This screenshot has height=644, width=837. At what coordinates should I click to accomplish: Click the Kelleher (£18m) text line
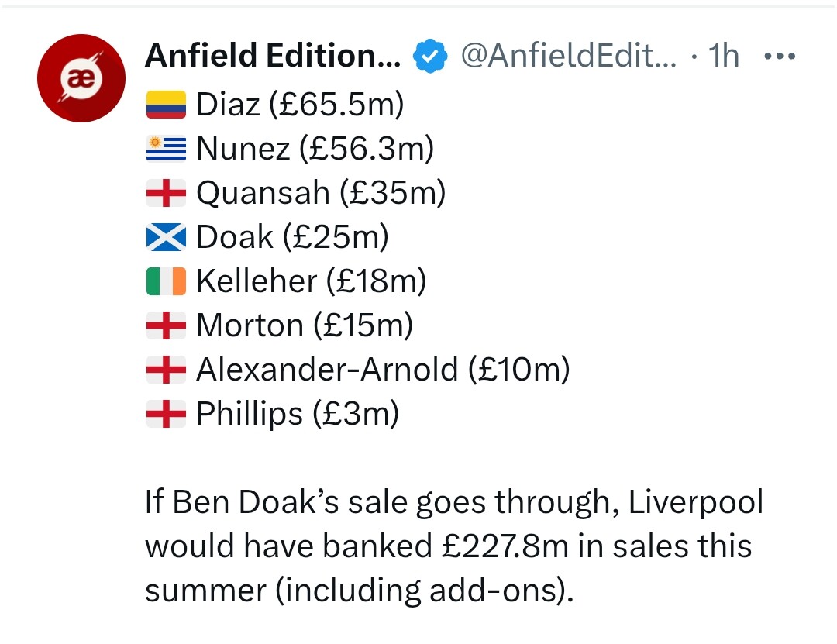tap(311, 281)
